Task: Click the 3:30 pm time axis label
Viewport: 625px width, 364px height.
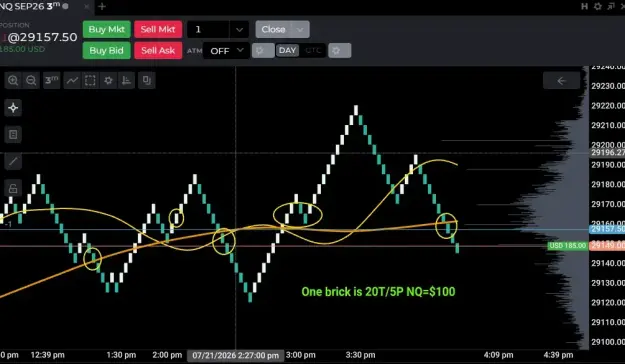Action: (x=360, y=355)
